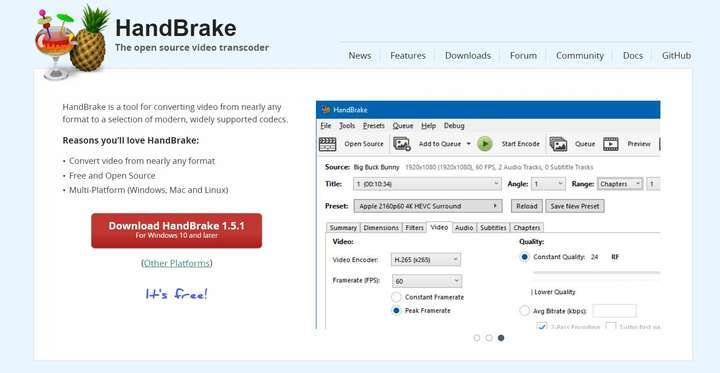Click the Preview film icon
The width and height of the screenshot is (720, 373).
[611, 144]
